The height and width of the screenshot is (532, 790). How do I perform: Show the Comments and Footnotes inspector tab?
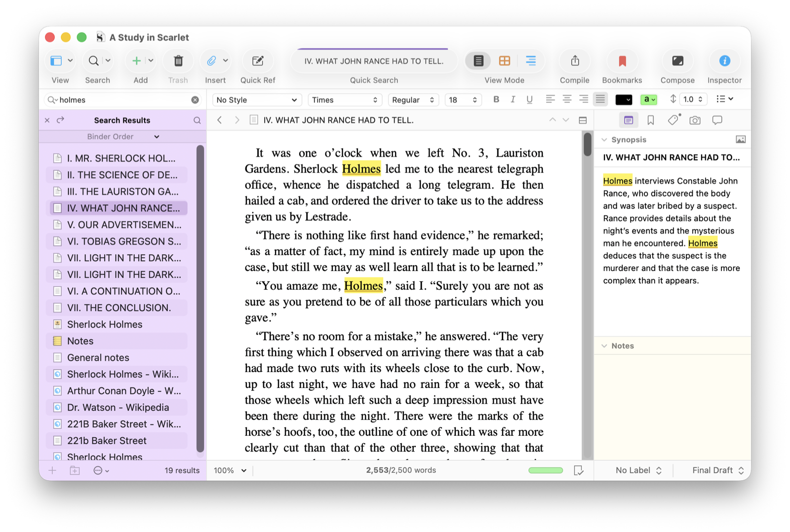(717, 120)
